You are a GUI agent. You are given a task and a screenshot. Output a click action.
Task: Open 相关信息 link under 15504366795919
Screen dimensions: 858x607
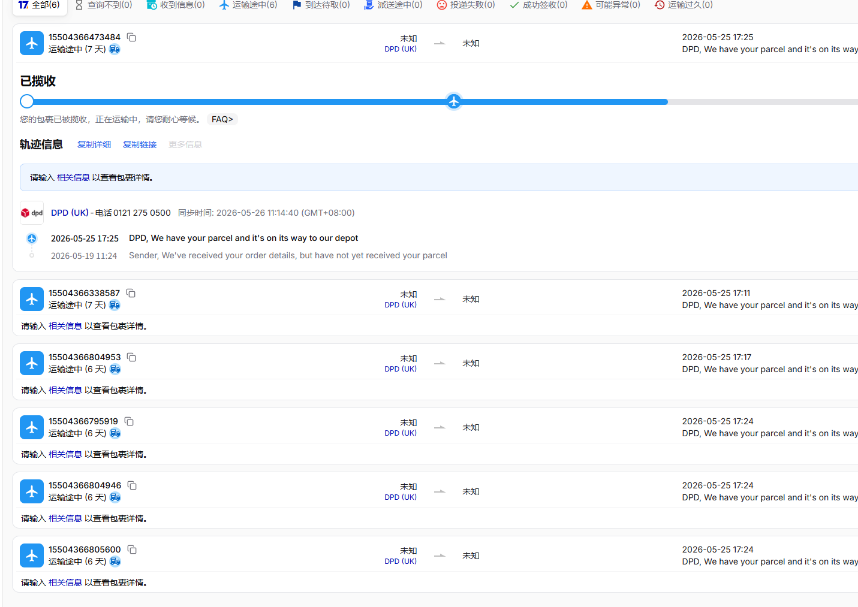(65, 454)
